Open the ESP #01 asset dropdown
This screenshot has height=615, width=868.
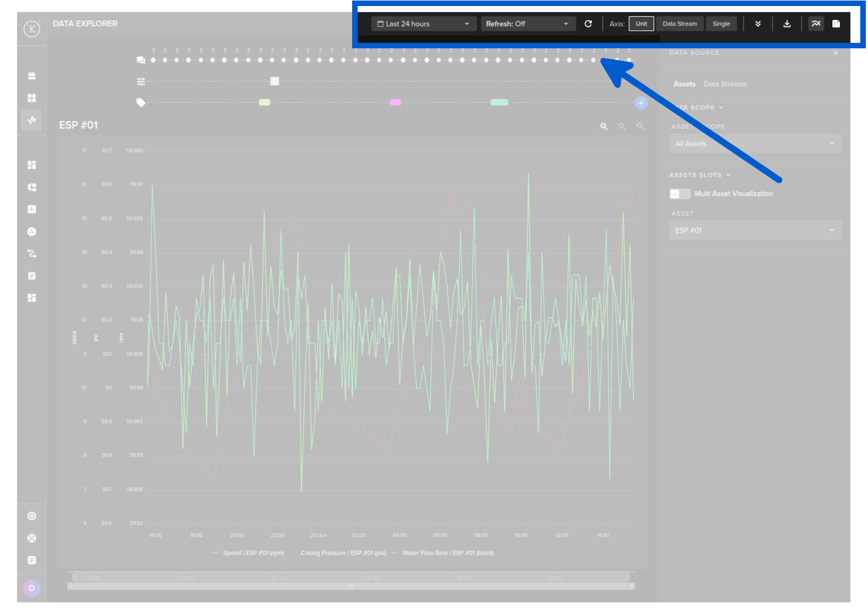tap(754, 231)
